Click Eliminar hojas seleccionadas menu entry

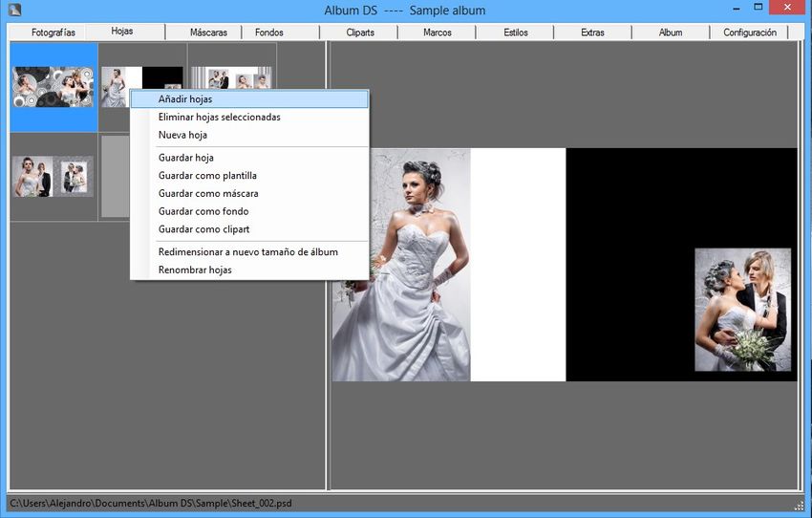pos(219,118)
